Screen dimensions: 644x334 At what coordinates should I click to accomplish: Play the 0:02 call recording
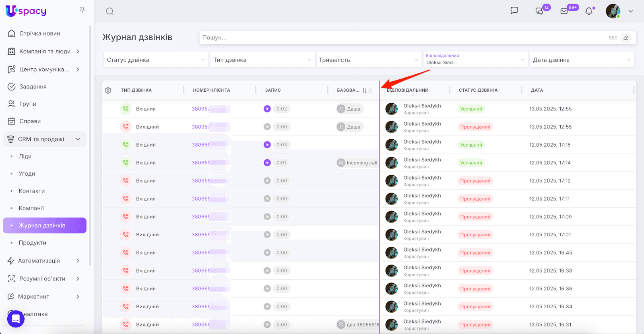(x=267, y=109)
